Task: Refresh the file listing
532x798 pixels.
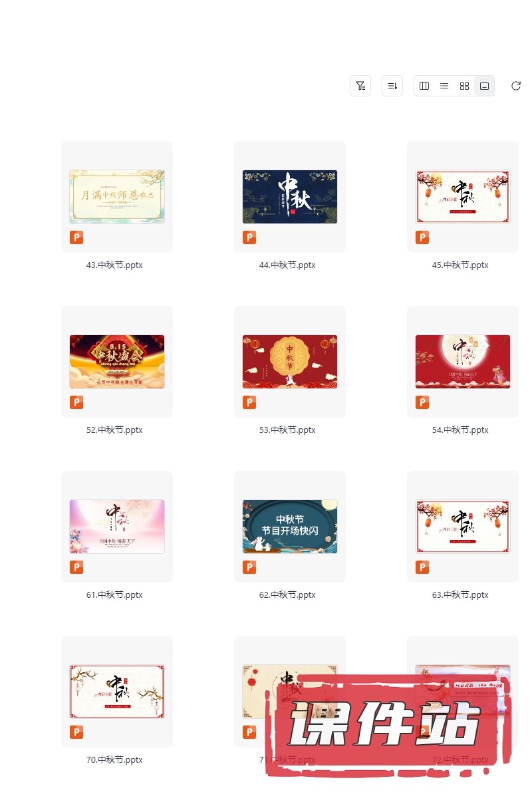Action: 516,86
